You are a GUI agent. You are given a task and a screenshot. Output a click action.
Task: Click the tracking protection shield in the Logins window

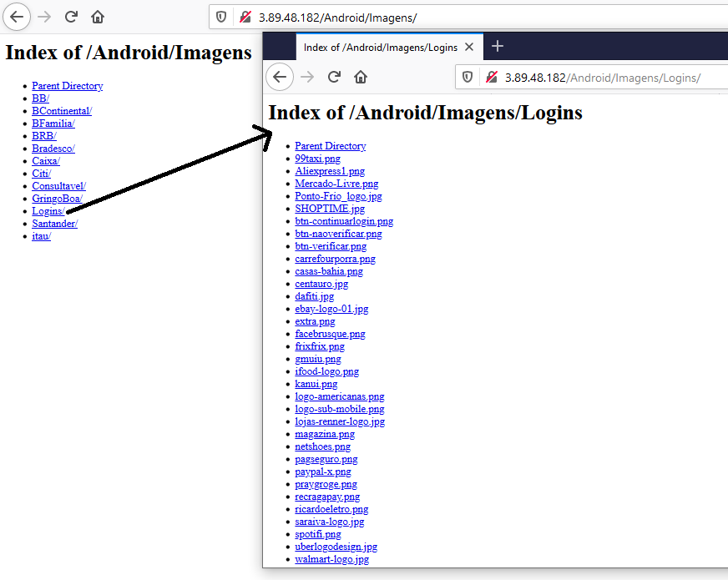pyautogui.click(x=468, y=78)
